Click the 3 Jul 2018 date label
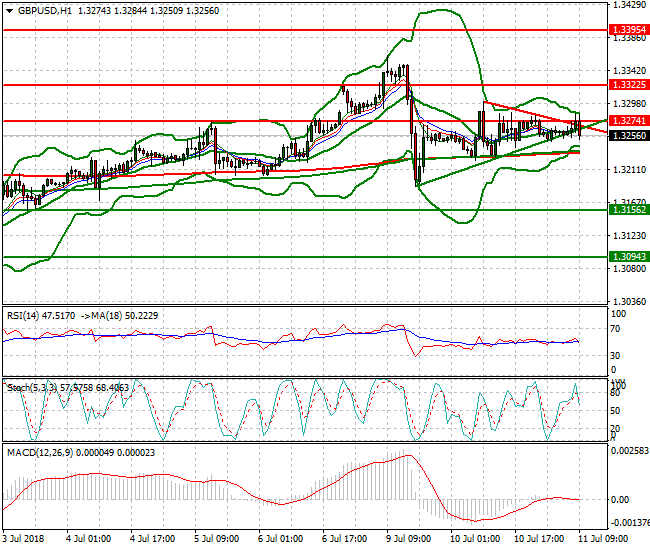The image size is (650, 550). pos(23,539)
